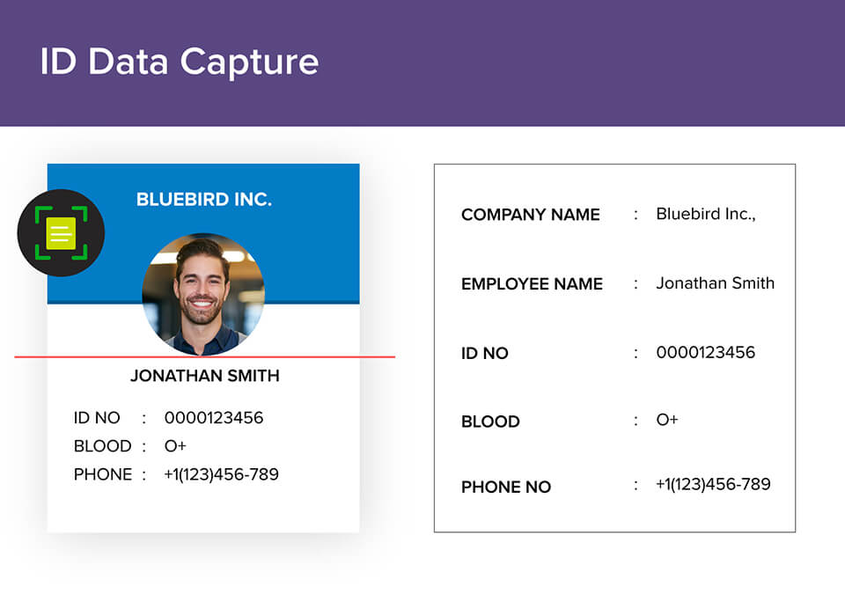The width and height of the screenshot is (845, 616).
Task: Select the BLOOD label in results panel
Action: pyautogui.click(x=490, y=422)
